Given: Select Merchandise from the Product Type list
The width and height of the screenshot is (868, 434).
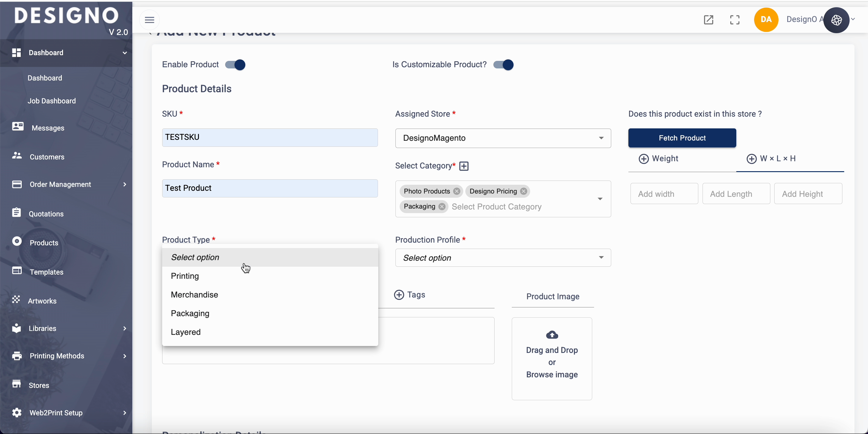Looking at the screenshot, I should [x=194, y=295].
